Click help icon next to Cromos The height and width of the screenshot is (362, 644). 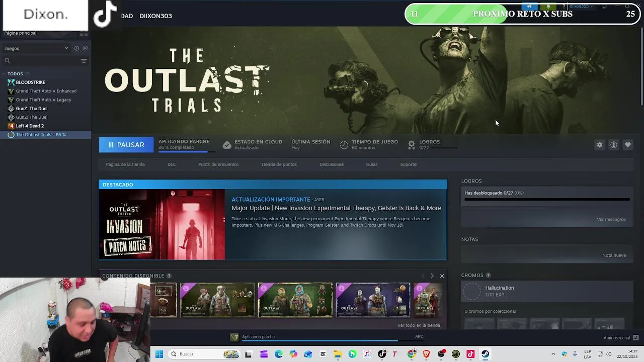tap(488, 276)
